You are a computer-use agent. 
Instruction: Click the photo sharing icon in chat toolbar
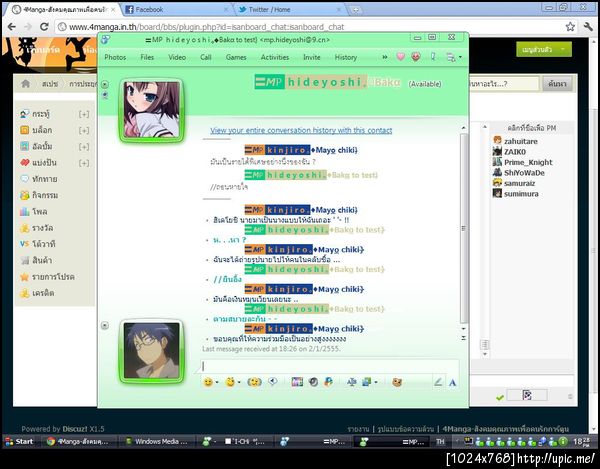[x=297, y=382]
